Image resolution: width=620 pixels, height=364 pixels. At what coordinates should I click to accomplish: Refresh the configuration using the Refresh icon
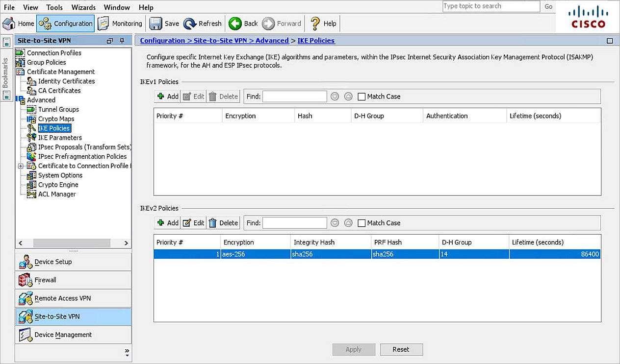(x=190, y=24)
